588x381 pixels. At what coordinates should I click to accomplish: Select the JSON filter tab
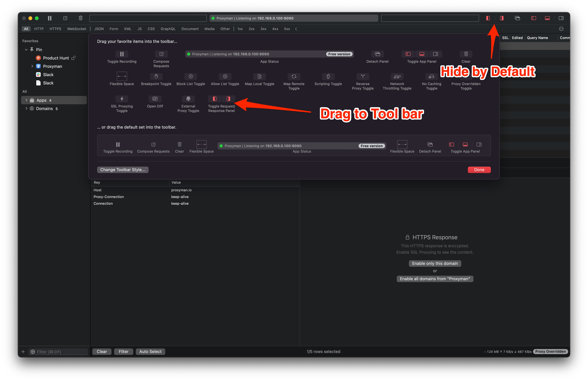(99, 29)
